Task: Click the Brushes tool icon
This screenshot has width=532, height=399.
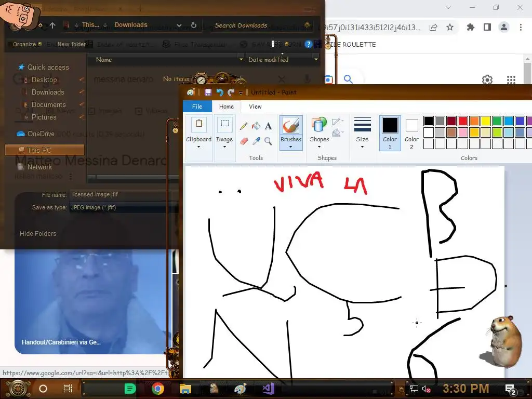Action: pyautogui.click(x=291, y=125)
